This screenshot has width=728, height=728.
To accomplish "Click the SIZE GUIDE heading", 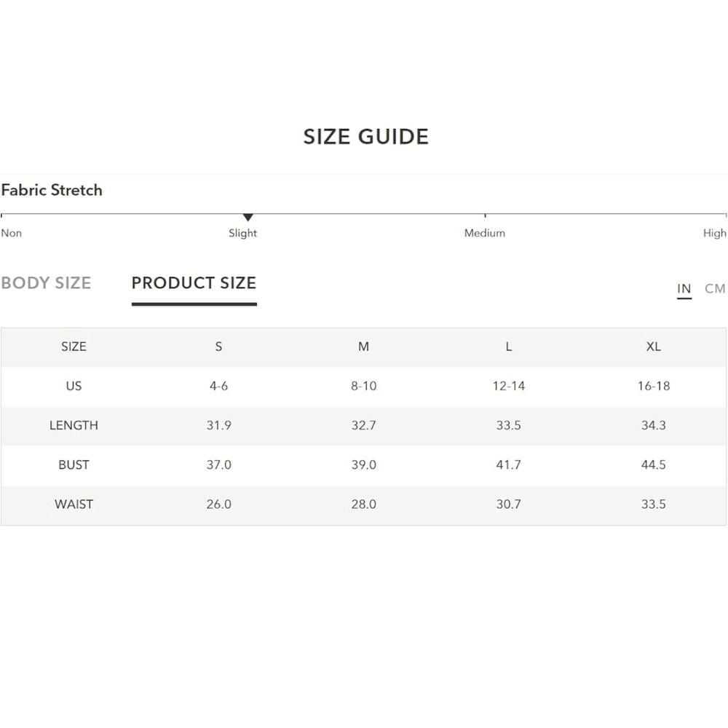I will 366,137.
